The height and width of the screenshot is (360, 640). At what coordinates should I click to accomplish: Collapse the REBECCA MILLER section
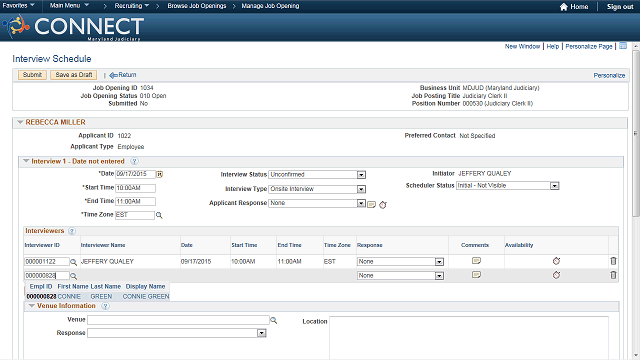click(20, 122)
